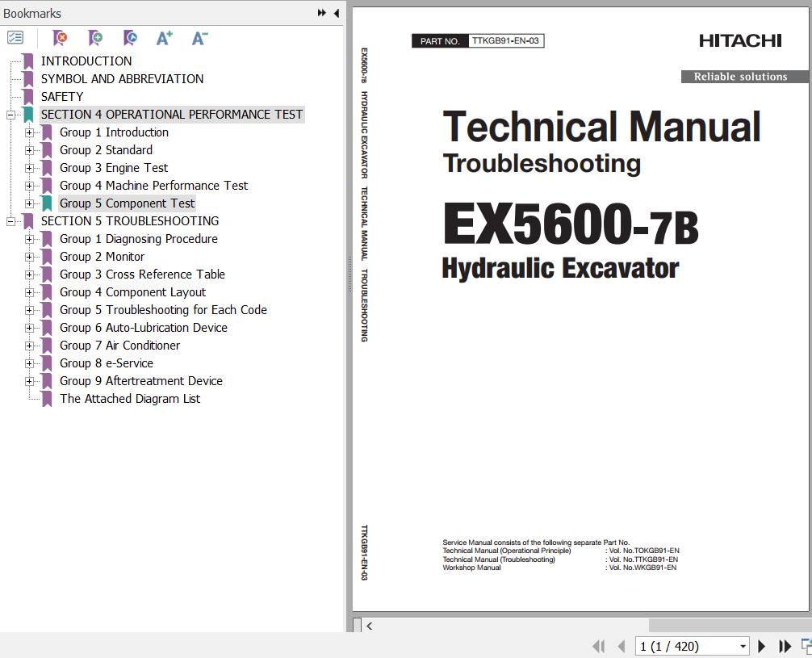Jump to Group 7 Air Conditioner bookmark
The height and width of the screenshot is (658, 812).
click(119, 346)
